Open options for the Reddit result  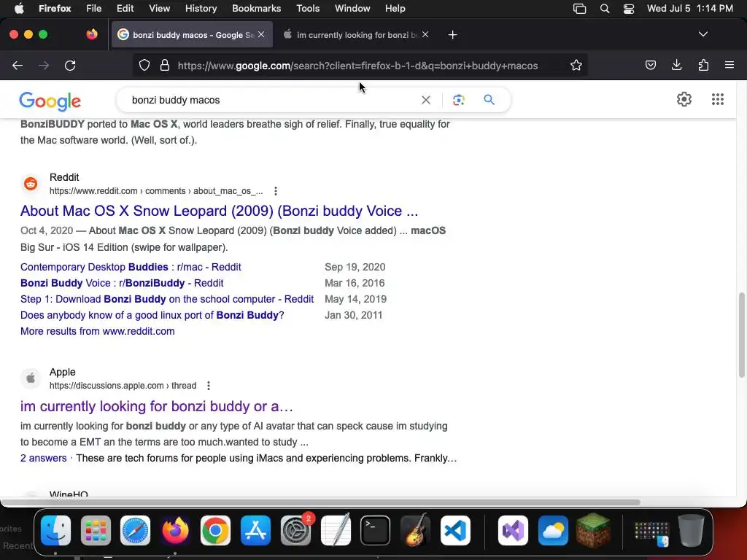pos(275,191)
